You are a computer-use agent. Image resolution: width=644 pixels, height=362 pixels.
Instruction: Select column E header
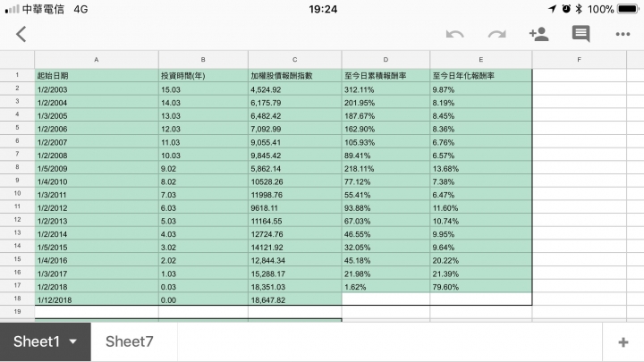481,60
